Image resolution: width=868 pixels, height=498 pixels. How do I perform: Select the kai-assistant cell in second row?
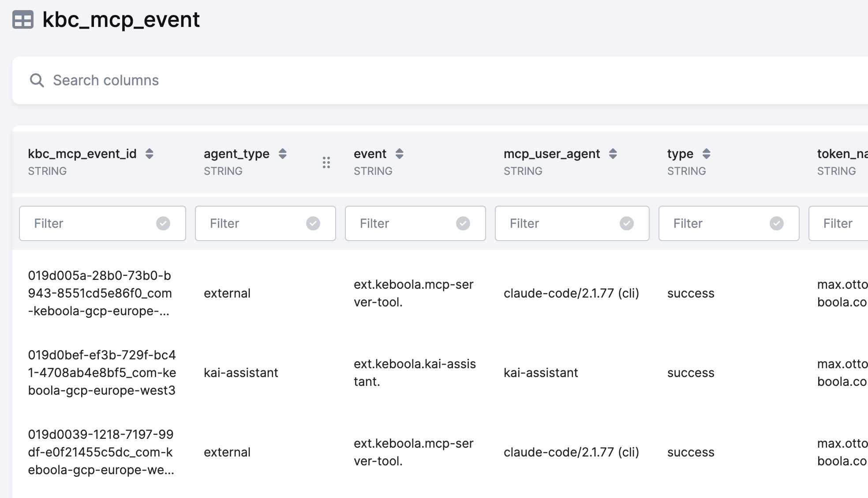point(241,373)
